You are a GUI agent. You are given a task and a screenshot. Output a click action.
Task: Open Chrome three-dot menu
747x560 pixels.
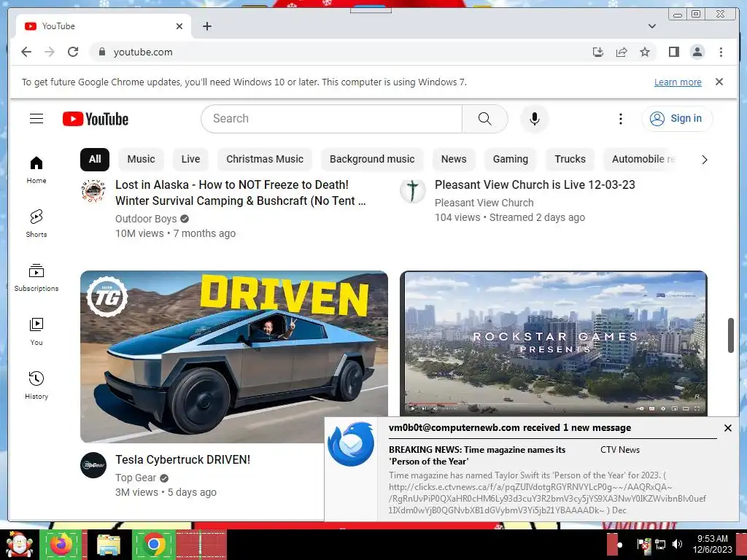[x=721, y=52]
